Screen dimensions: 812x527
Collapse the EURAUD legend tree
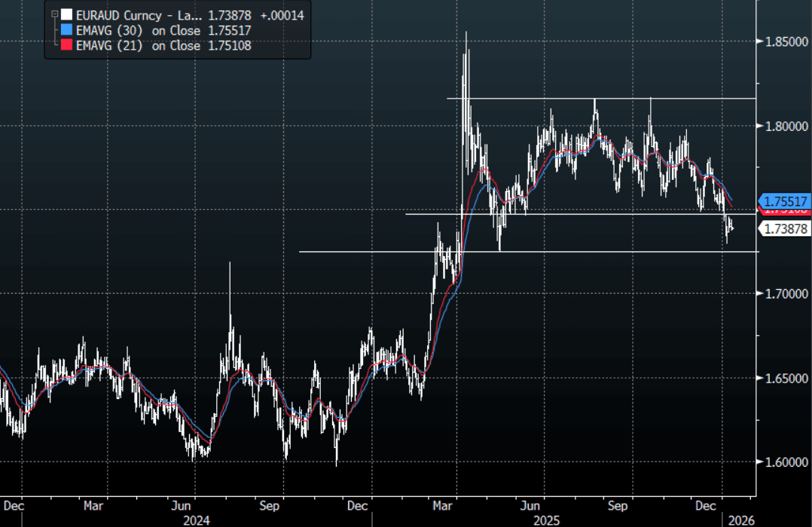click(x=53, y=14)
